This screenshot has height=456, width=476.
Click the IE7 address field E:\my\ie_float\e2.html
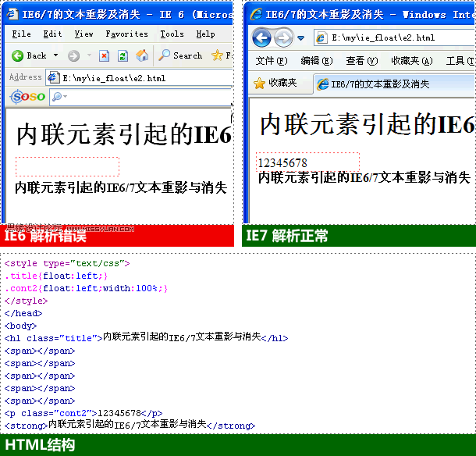(395, 38)
